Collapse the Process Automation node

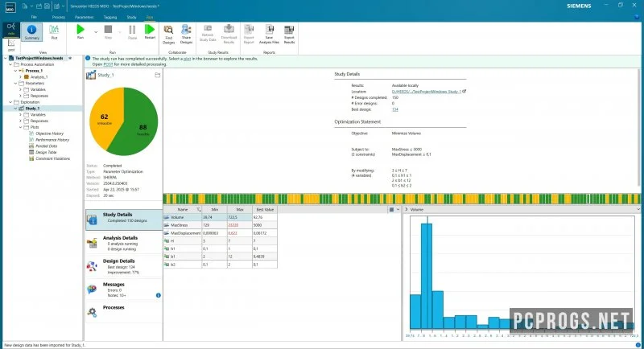(x=10, y=64)
